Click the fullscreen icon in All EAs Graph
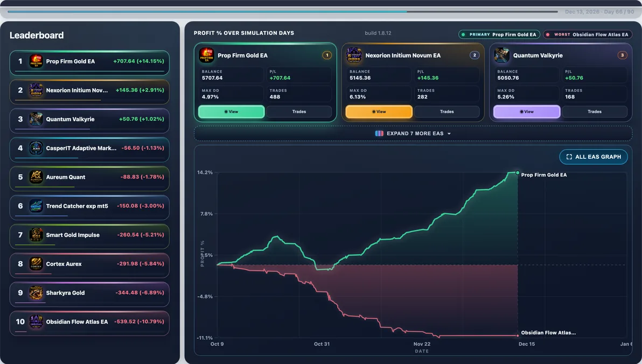 569,157
